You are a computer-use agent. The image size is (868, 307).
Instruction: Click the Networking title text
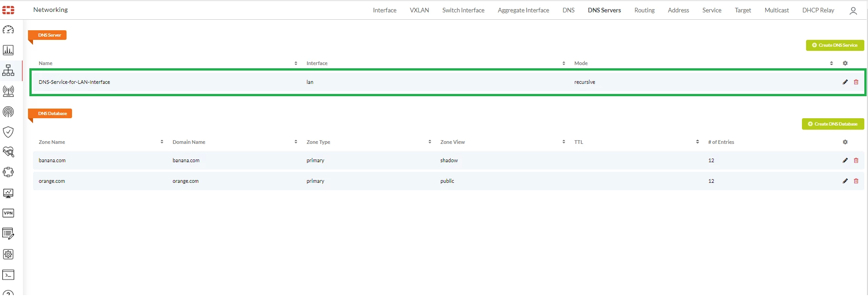pos(50,10)
